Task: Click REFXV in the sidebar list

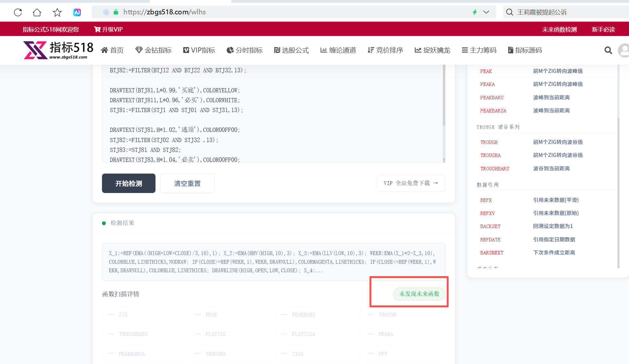Action: point(488,213)
